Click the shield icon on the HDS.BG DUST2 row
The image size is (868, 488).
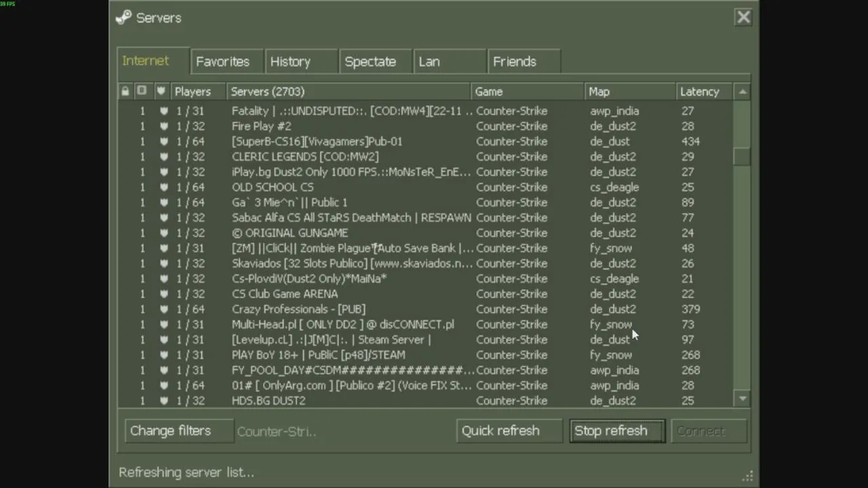point(163,401)
